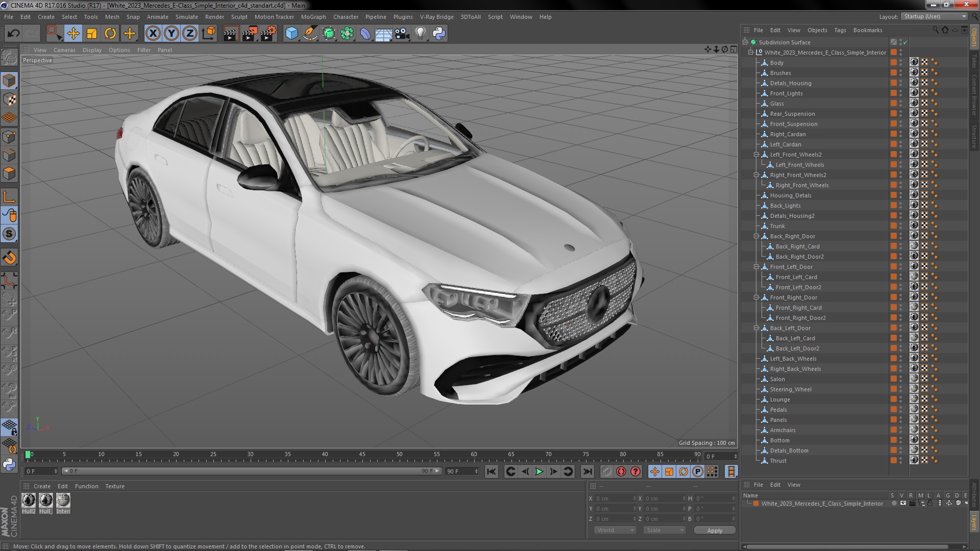Open material manager Texture menu
The width and height of the screenshot is (980, 551).
[114, 486]
